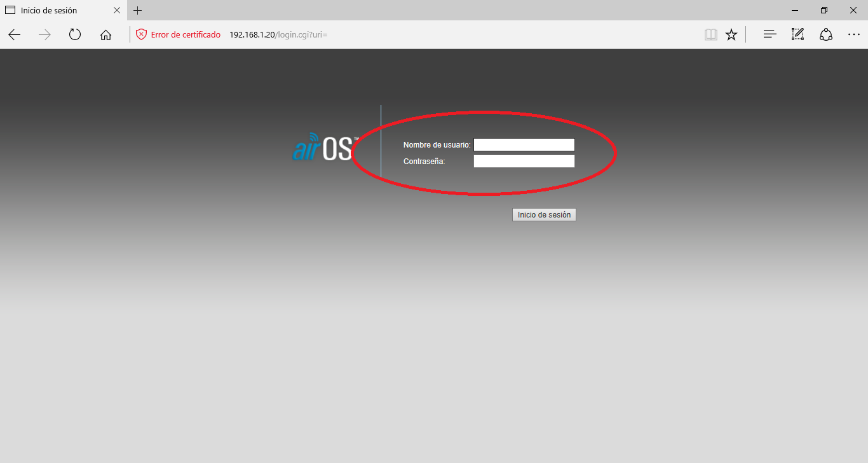
Task: Go back to the previous page
Action: 14,35
